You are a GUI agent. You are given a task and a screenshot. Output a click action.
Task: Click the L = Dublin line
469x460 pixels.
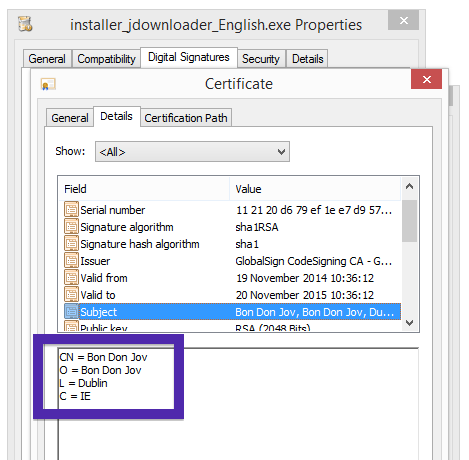tap(83, 383)
